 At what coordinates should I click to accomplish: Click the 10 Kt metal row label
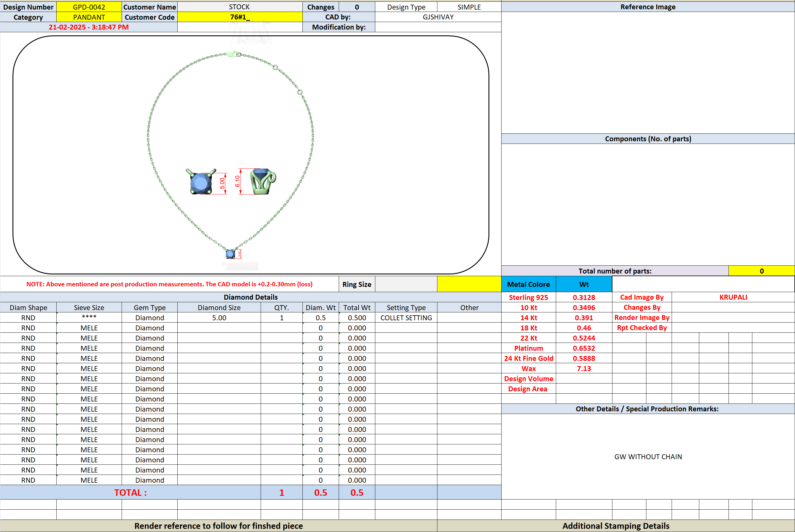click(529, 307)
